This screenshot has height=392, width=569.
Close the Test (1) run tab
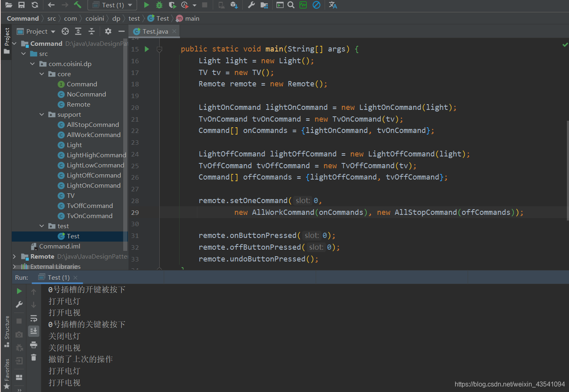75,278
